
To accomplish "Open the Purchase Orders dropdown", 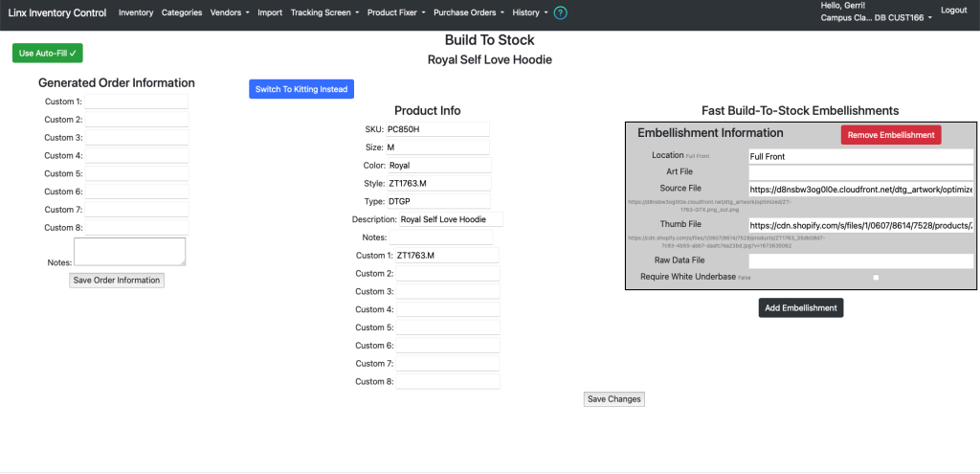I will click(469, 12).
